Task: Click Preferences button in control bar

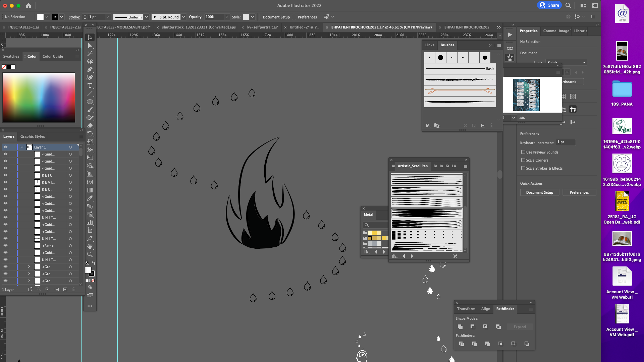Action: pos(307,17)
